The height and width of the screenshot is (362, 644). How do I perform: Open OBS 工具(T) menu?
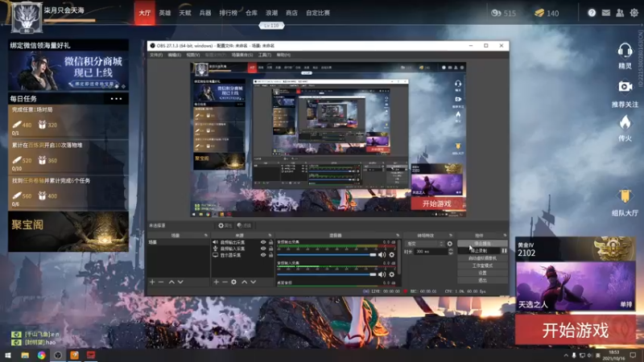(265, 55)
